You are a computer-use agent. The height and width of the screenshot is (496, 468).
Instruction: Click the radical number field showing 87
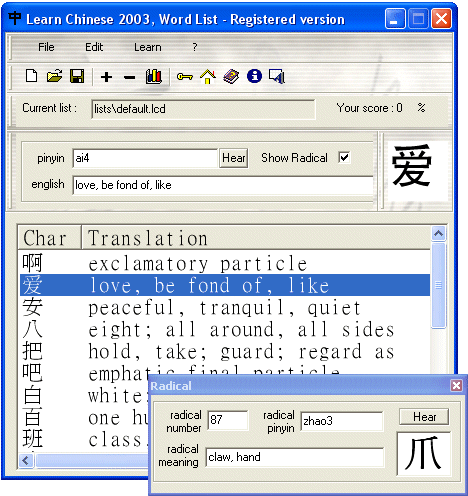228,420
